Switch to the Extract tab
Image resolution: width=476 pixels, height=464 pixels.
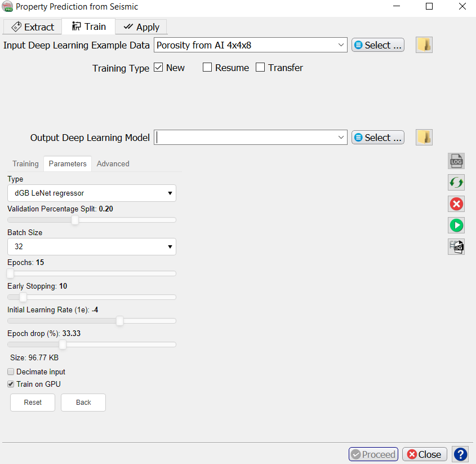click(33, 27)
